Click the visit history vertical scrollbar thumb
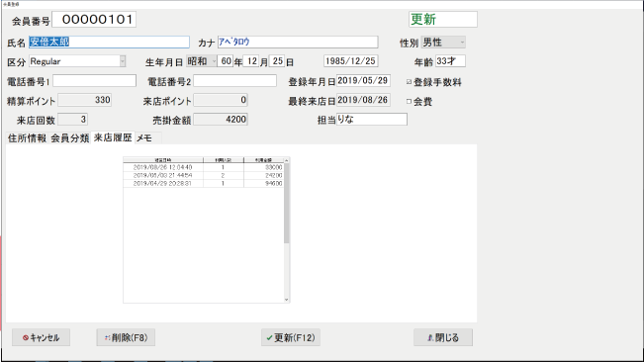 [286, 204]
